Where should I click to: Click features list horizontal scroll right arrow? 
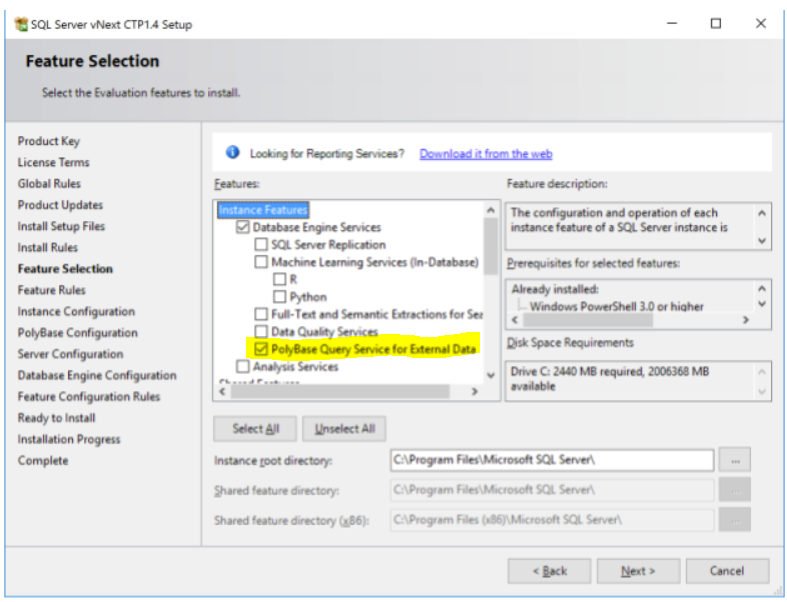point(474,391)
